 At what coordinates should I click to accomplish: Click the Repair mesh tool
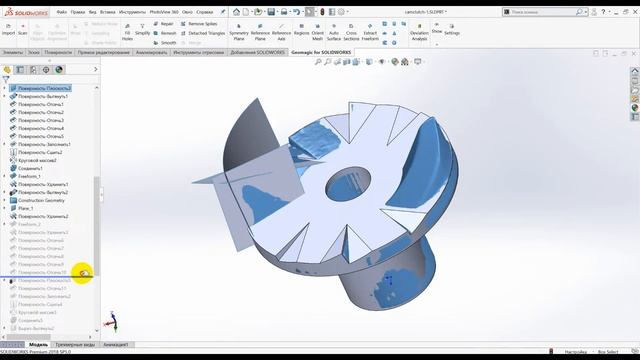pyautogui.click(x=164, y=24)
